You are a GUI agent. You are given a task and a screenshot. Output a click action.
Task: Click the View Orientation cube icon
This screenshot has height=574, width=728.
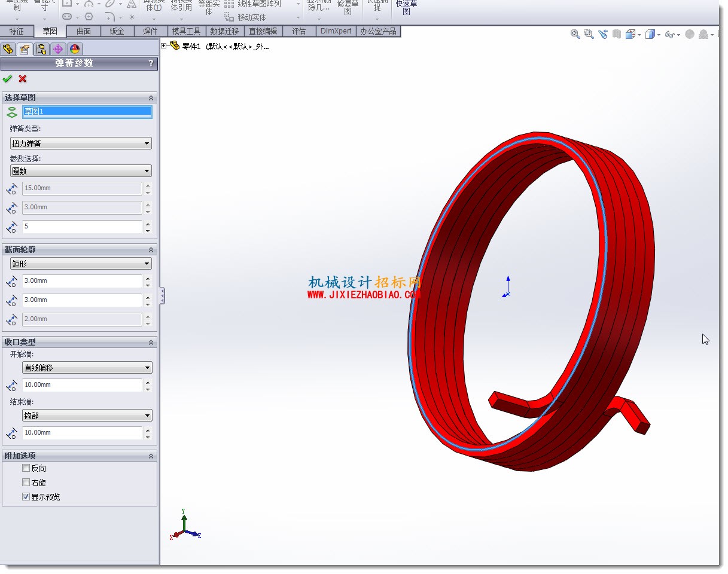630,35
